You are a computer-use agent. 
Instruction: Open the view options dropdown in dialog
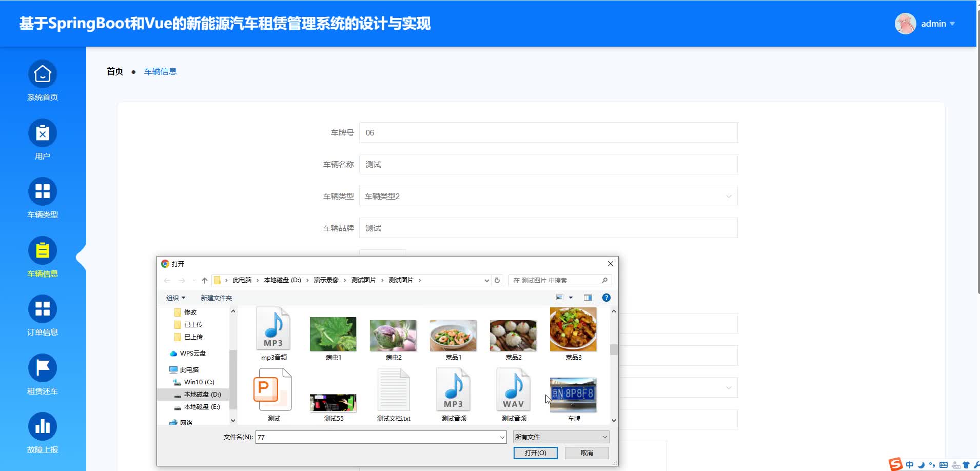pos(570,298)
